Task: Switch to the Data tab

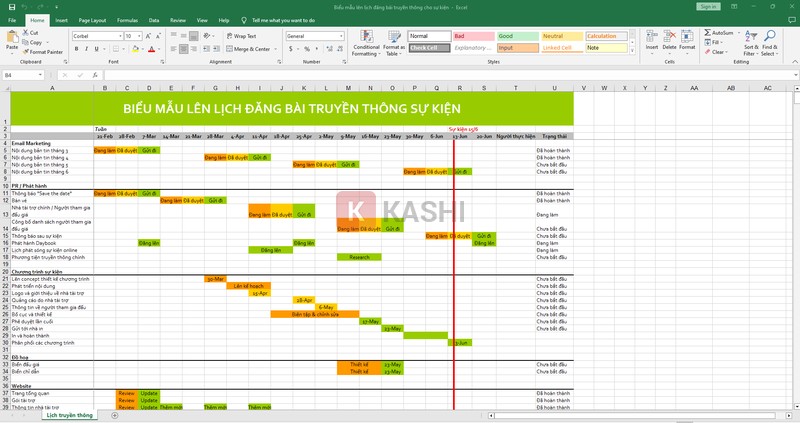Action: (x=154, y=20)
